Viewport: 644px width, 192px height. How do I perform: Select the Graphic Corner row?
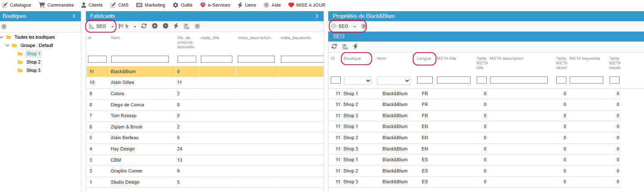(x=205, y=171)
